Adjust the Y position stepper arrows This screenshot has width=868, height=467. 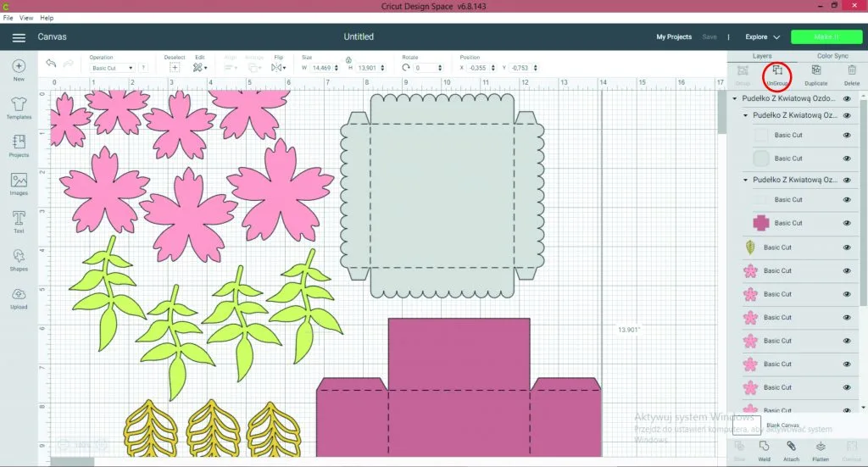[536, 68]
